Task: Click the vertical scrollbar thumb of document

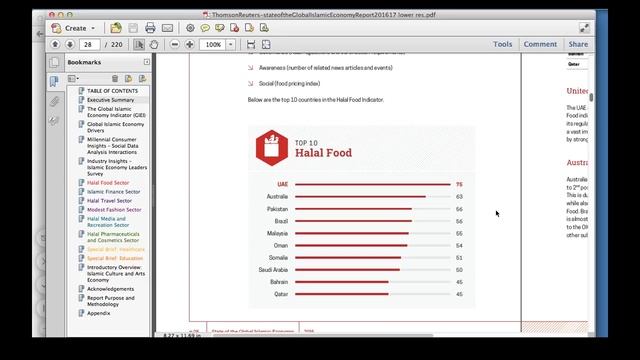Action: click(x=591, y=98)
